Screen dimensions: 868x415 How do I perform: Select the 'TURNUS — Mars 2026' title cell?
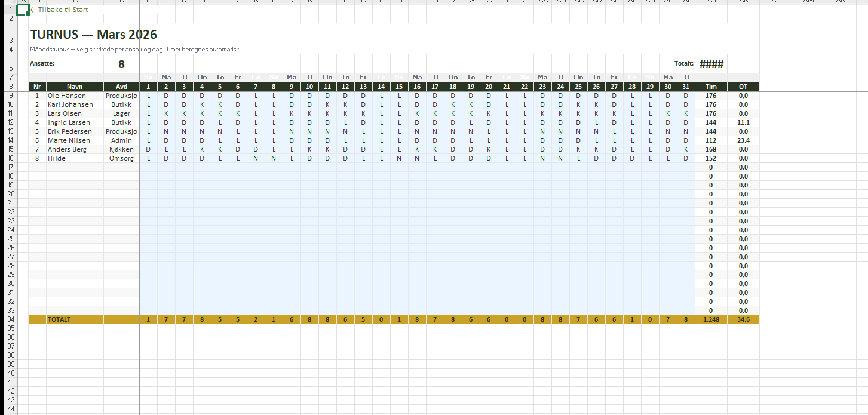point(94,35)
